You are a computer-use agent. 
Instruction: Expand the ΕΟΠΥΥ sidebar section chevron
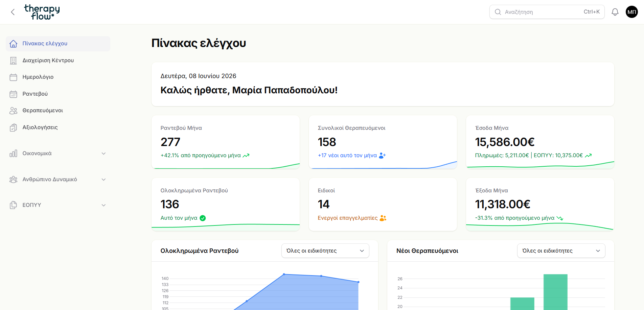[x=104, y=205]
